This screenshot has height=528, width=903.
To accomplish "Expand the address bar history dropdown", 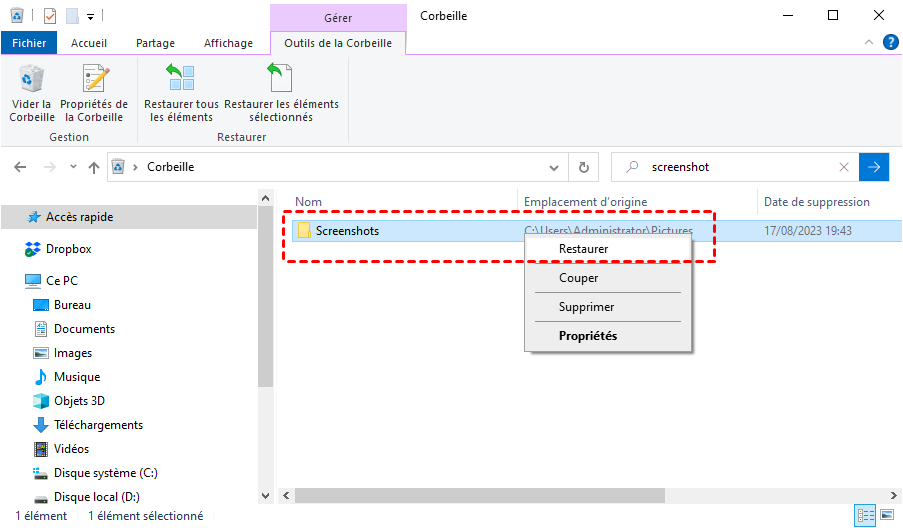I will (x=556, y=167).
